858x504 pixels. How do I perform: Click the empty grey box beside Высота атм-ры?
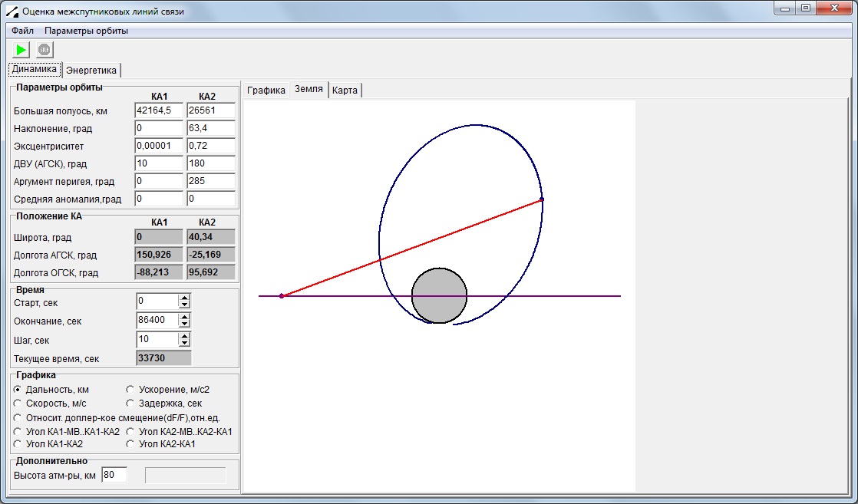click(x=185, y=475)
